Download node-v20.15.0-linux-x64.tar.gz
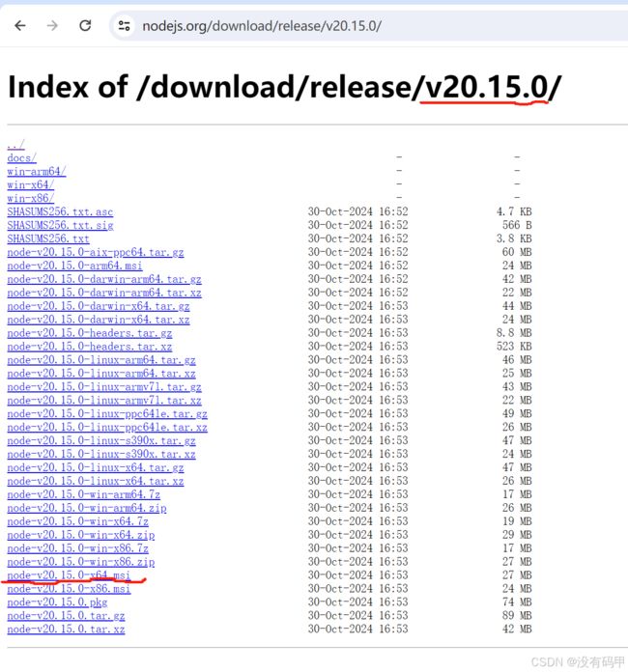 (96, 467)
